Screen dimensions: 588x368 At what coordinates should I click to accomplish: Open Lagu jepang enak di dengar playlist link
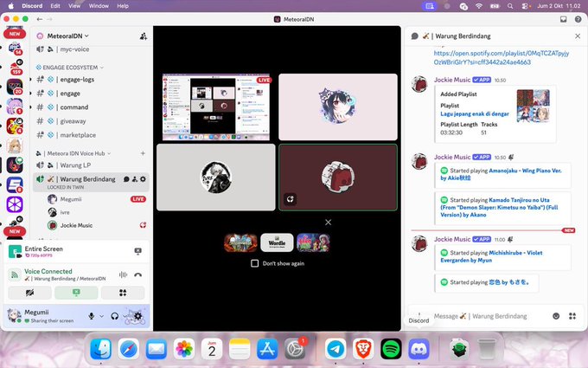pos(475,113)
